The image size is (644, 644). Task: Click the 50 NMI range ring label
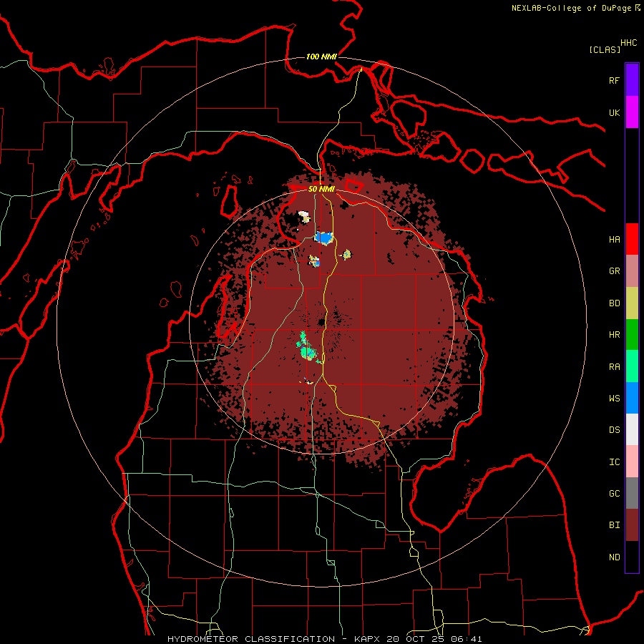click(x=321, y=189)
